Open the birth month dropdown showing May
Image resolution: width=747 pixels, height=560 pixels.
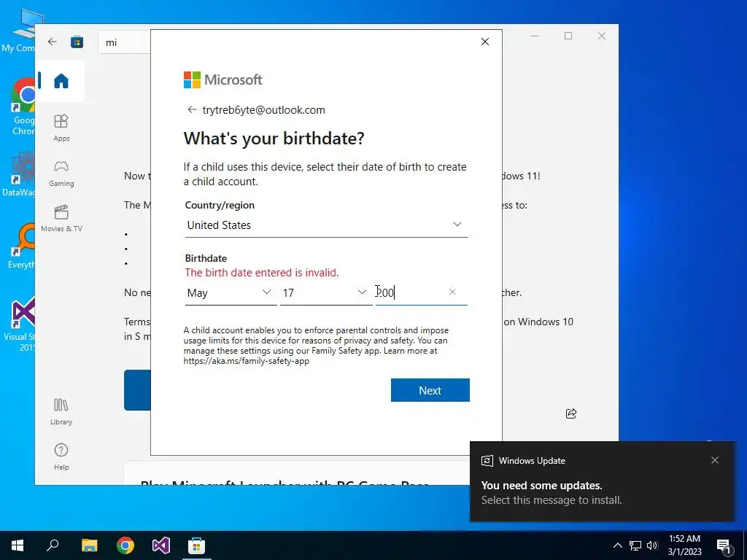(x=231, y=293)
